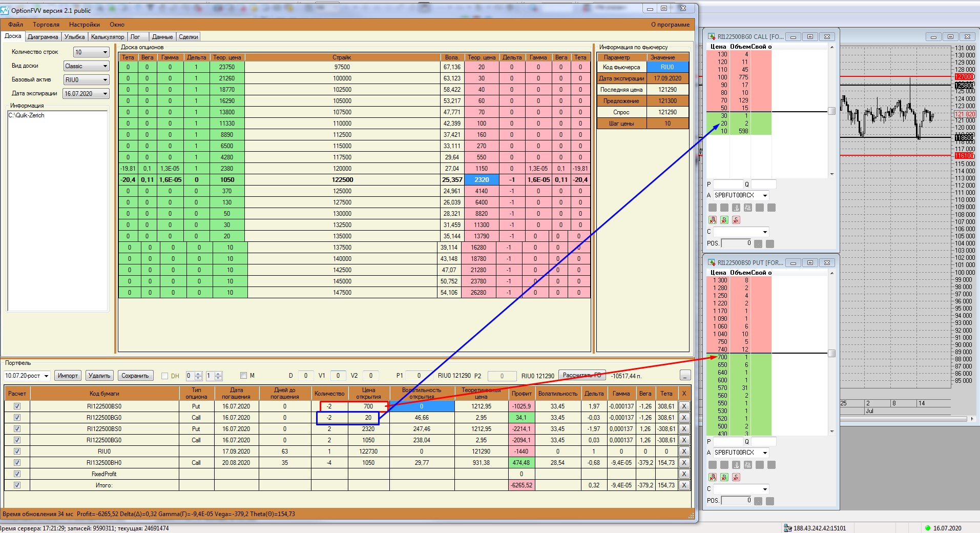Switch to the Улыбка tab

pos(75,37)
